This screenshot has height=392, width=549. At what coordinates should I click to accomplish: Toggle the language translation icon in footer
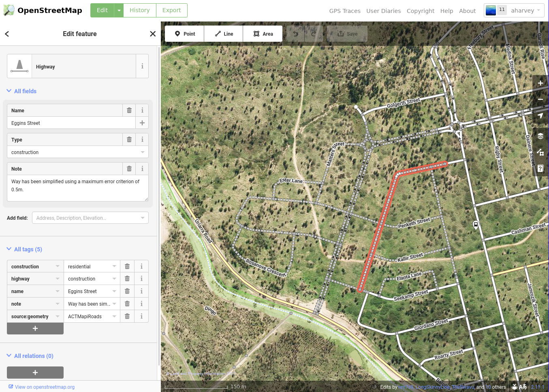523,387
